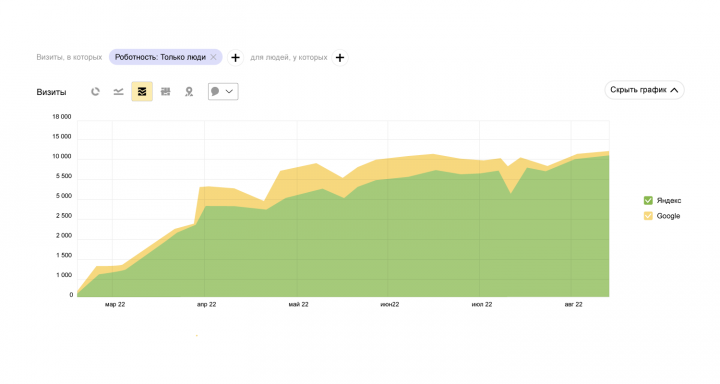This screenshot has height=384, width=720.
Task: Click the Яндекс legend label
Action: (x=669, y=200)
